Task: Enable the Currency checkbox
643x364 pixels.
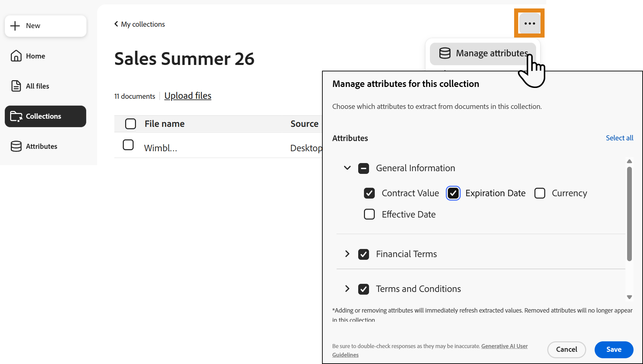Action: 539,193
